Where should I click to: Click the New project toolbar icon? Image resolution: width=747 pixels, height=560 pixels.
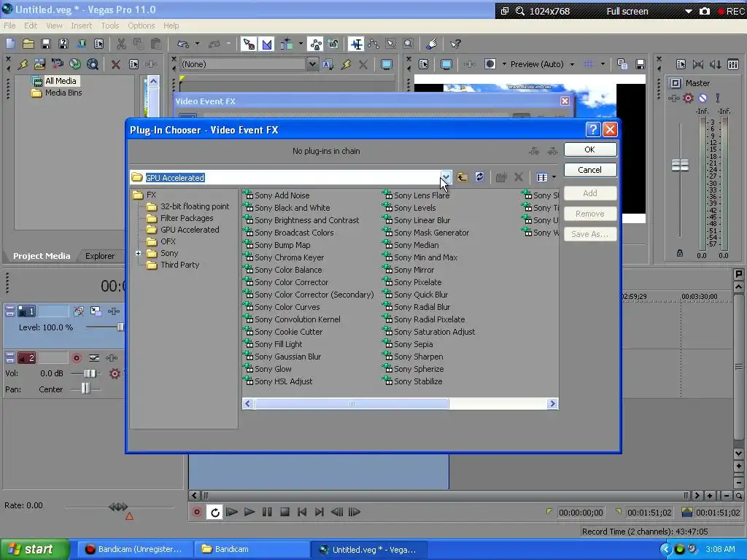10,44
